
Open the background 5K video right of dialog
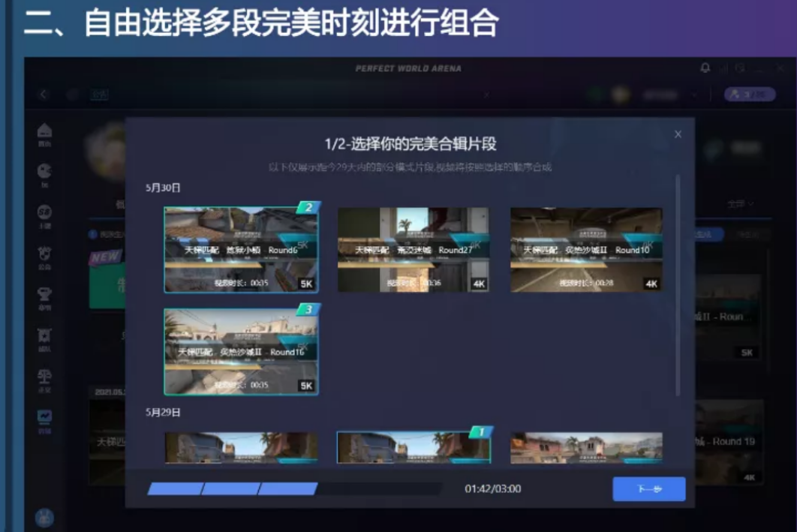(729, 317)
